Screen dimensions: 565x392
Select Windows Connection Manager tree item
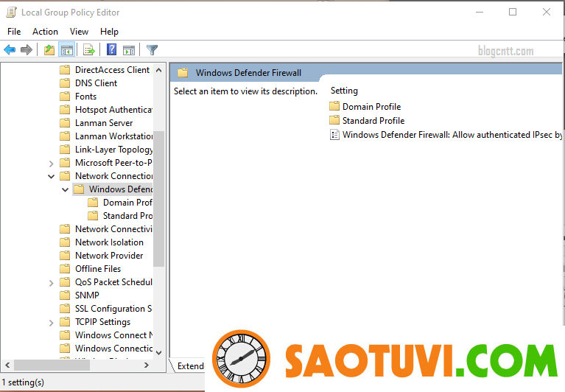tap(114, 349)
